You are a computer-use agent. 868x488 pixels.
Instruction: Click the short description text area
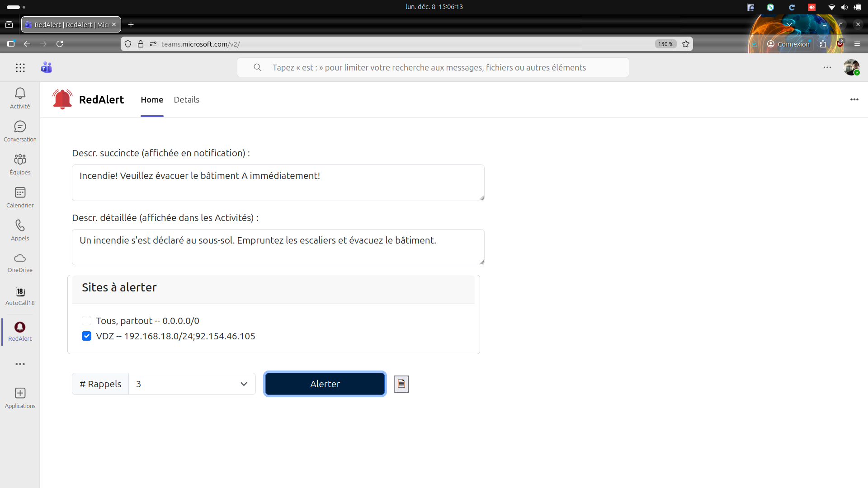(278, 183)
